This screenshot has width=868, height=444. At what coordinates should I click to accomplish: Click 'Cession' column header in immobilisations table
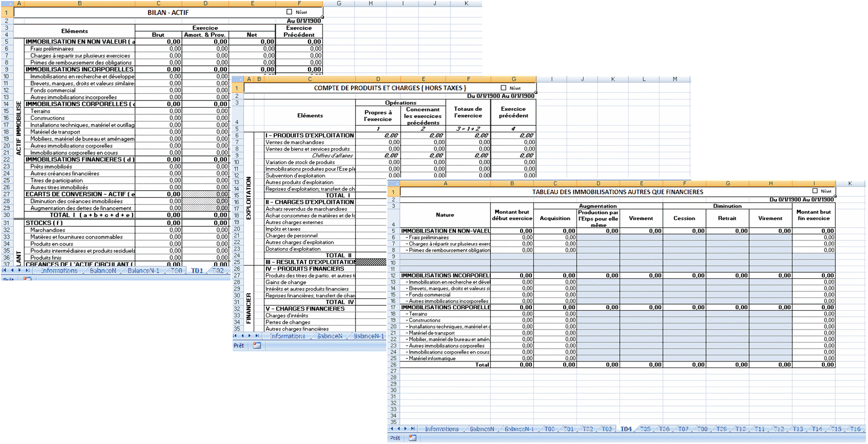tap(684, 218)
